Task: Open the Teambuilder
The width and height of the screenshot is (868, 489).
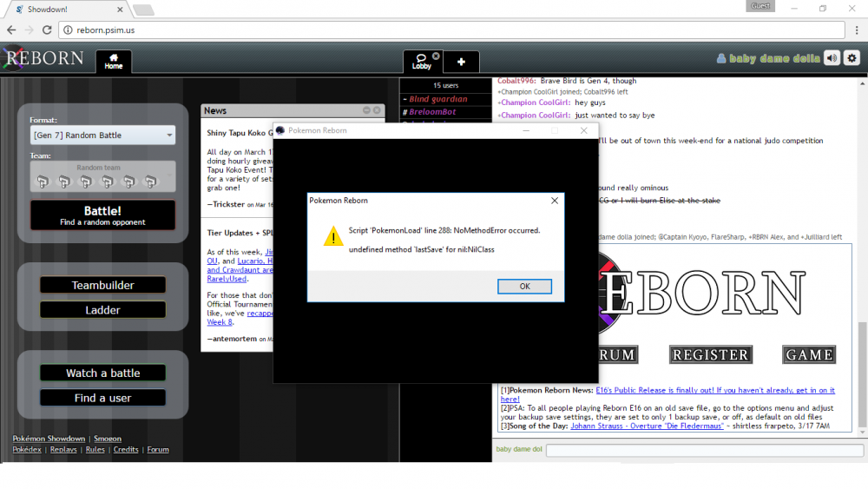Action: click(102, 286)
